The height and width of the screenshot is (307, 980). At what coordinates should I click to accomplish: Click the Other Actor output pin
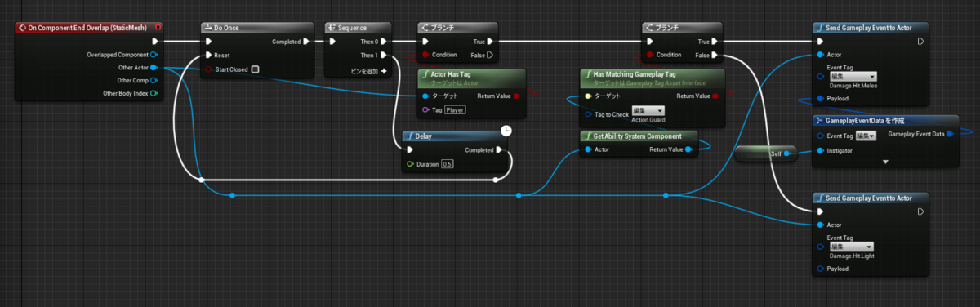tap(154, 68)
